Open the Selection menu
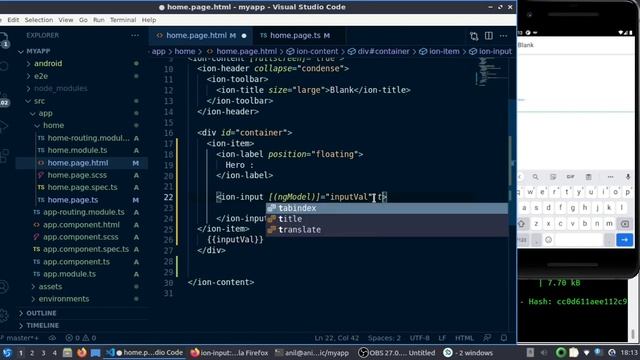 click(38, 20)
